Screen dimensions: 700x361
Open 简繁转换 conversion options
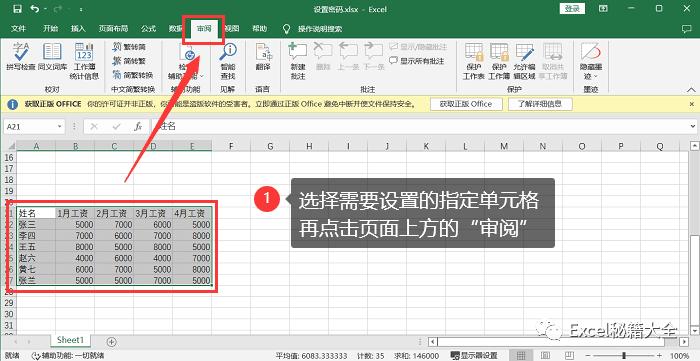tap(133, 75)
